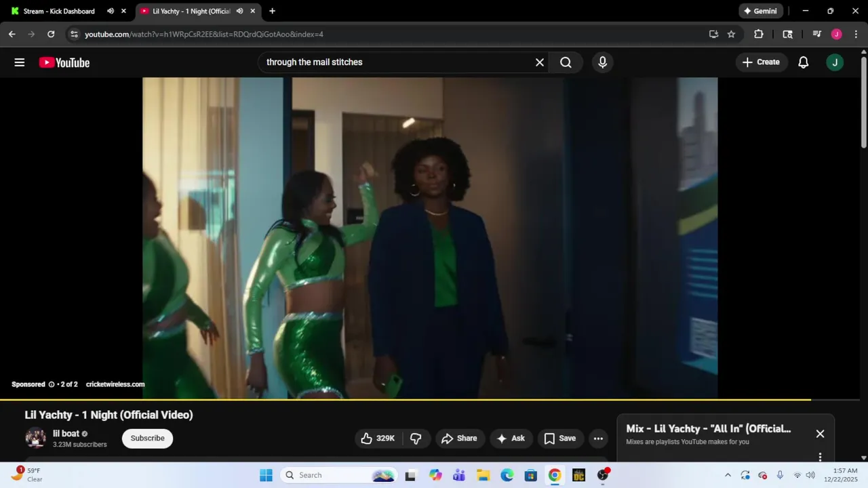Open YouTube notifications bell
Screen dimensions: 868x488
click(804, 62)
